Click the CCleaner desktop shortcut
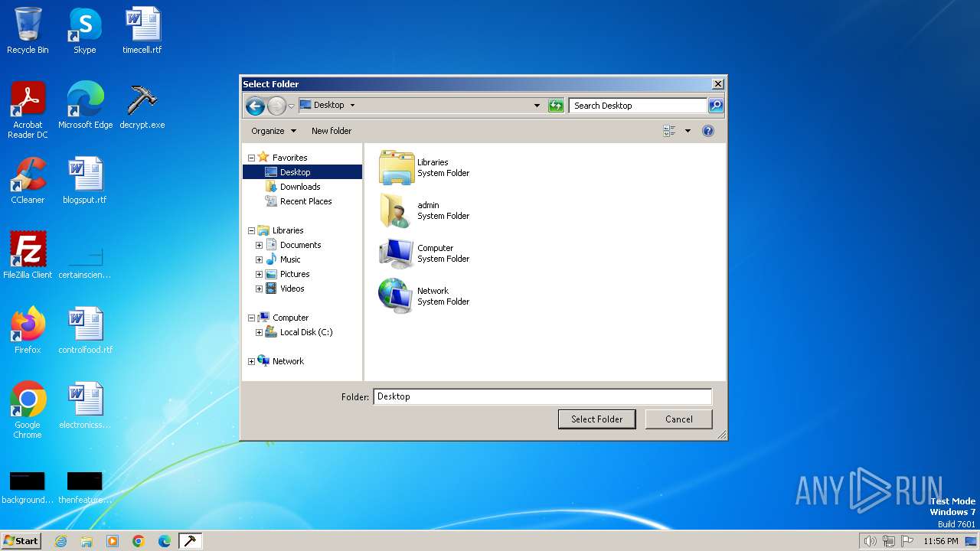The width and height of the screenshot is (980, 551). coord(28,181)
